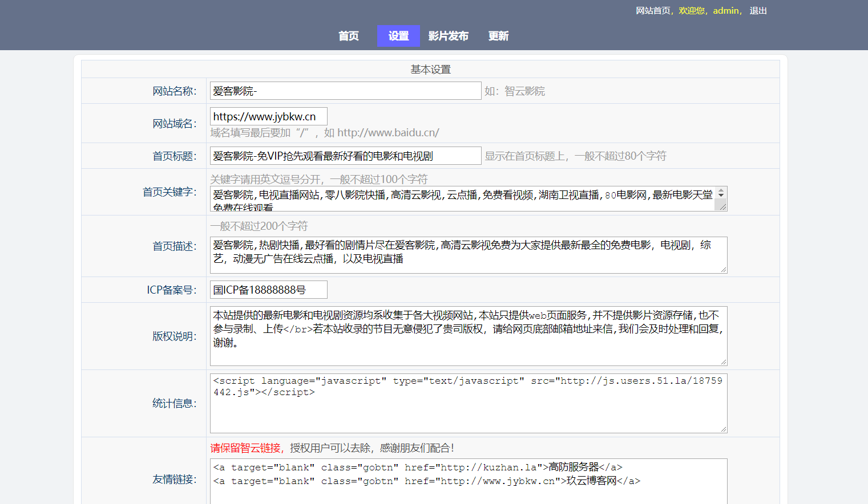Select the 网站域名 domain input field
This screenshot has width=868, height=504.
(x=268, y=116)
